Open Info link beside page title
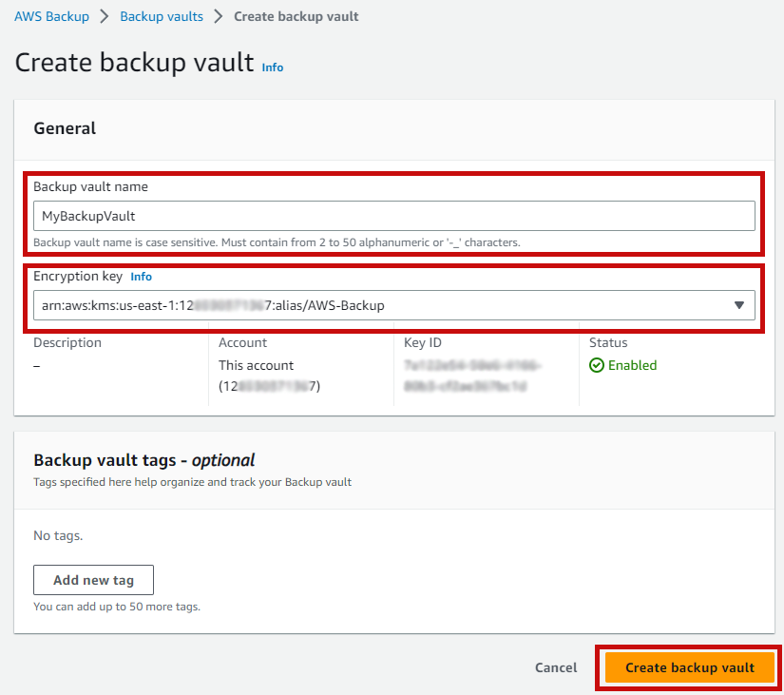 (x=273, y=68)
